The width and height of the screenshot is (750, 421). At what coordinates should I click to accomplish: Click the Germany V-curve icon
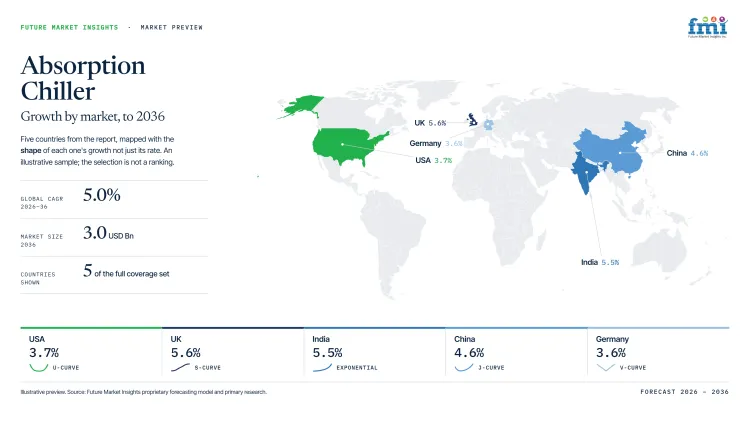[606, 367]
